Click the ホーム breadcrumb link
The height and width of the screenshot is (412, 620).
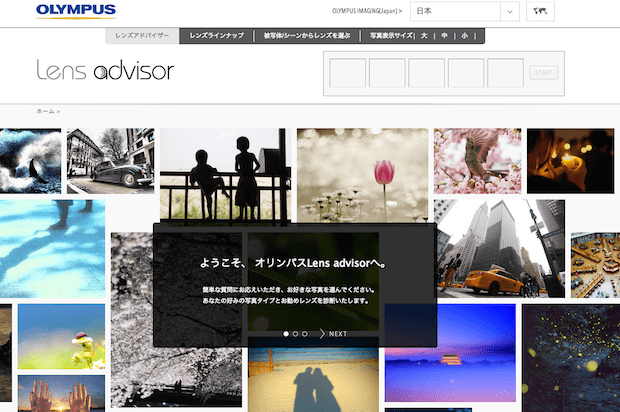[x=45, y=111]
